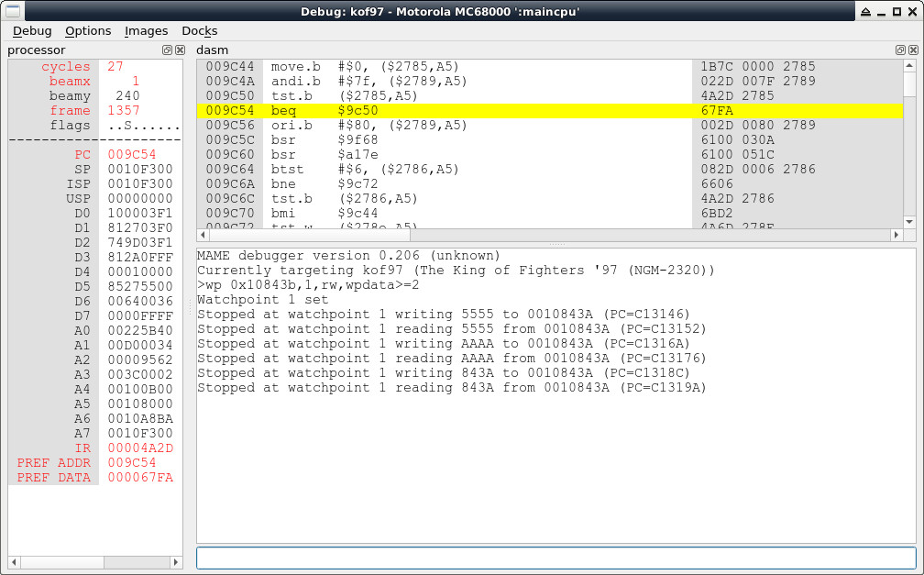
Task: Click the flags value field
Action: pos(144,125)
